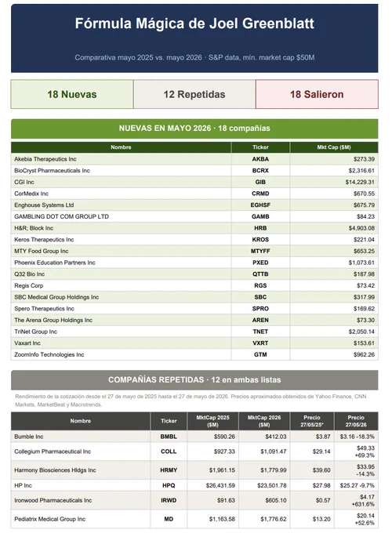Click the ticker 'RGS'
Screen dimensions: 392x533
point(260,286)
